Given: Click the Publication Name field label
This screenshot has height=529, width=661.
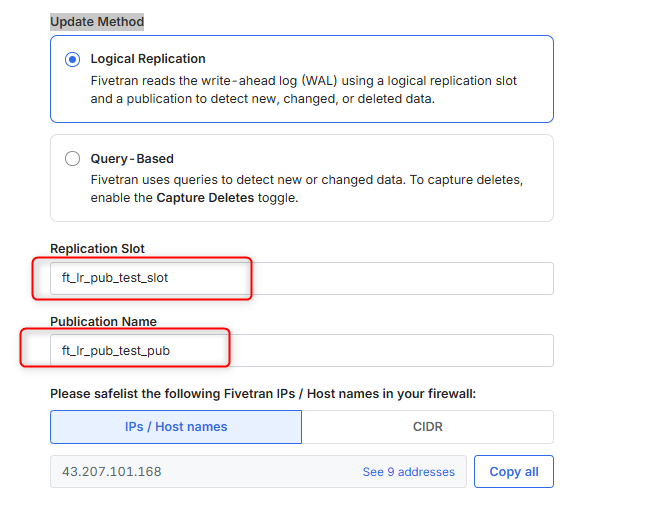Looking at the screenshot, I should click(103, 321).
